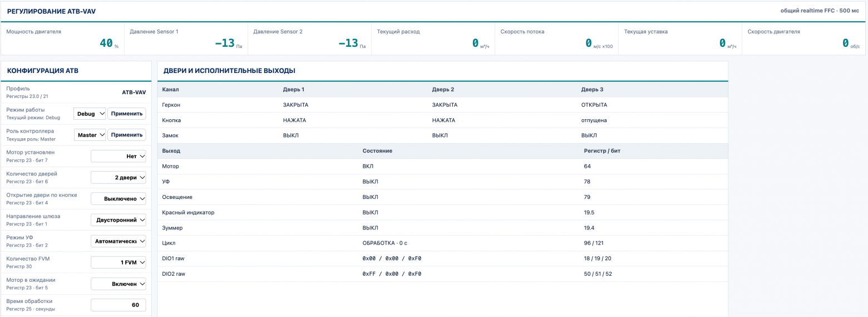The width and height of the screenshot is (868, 317).
Task: Click the Дверь 3 column header
Action: [592, 89]
